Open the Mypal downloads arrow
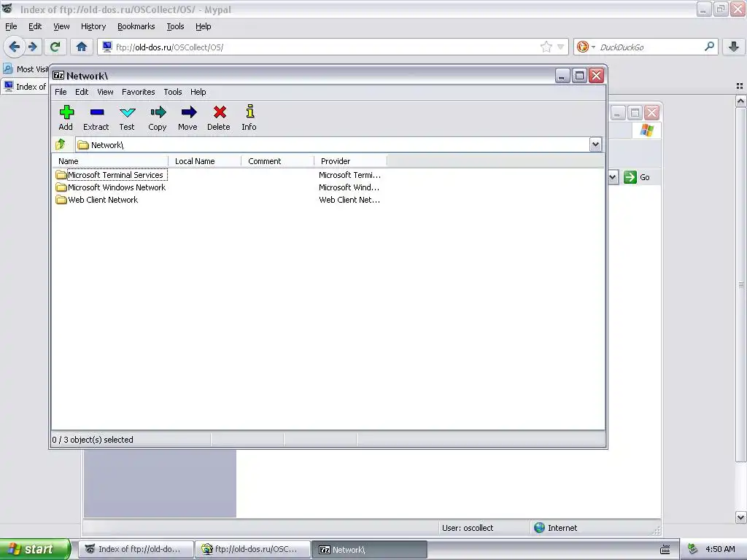Screen dimensions: 747x560 [734, 47]
